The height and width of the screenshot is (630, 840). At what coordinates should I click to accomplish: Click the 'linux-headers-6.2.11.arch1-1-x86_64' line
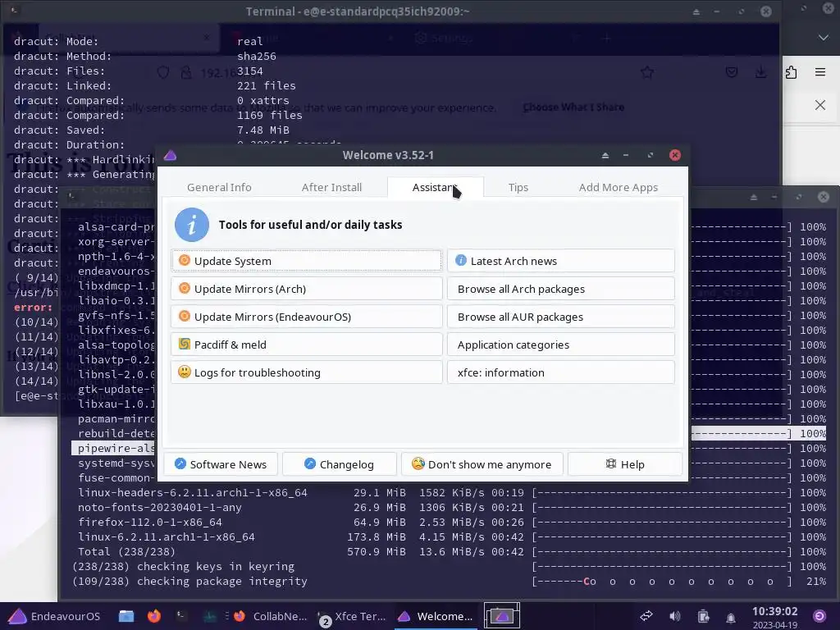(x=193, y=492)
